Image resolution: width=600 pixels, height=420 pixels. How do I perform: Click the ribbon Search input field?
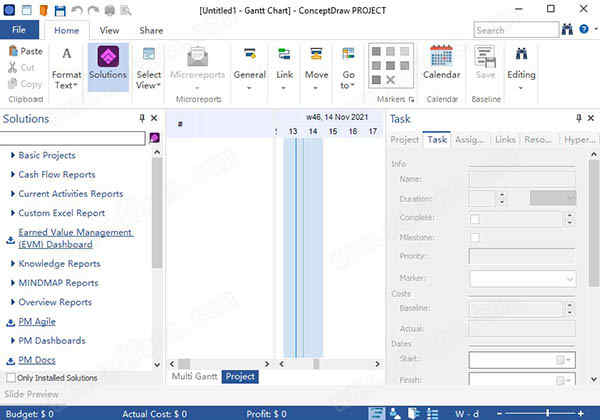point(516,30)
